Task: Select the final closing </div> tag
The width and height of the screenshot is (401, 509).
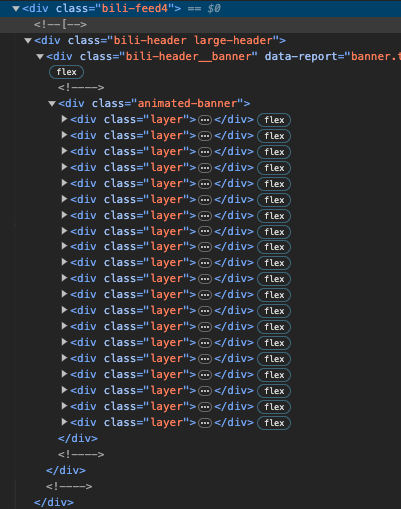Action: click(x=54, y=502)
